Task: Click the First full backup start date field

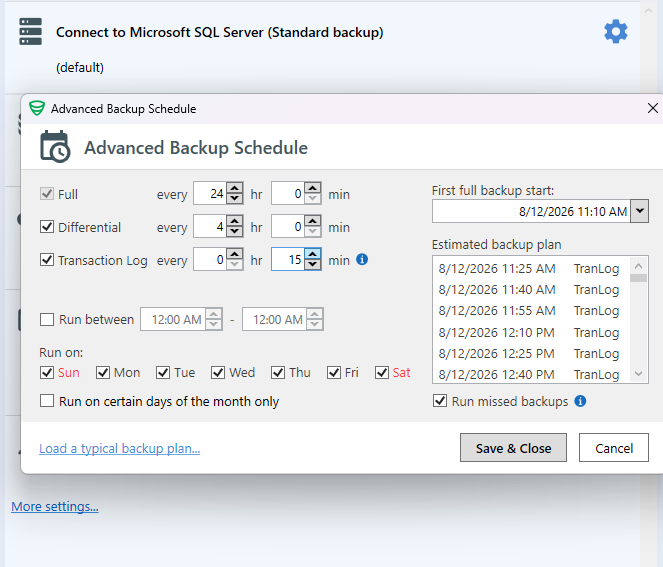Action: (x=531, y=211)
